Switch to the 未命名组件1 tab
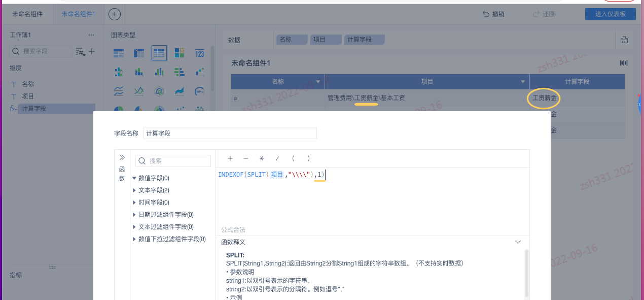The height and width of the screenshot is (300, 644). click(79, 14)
